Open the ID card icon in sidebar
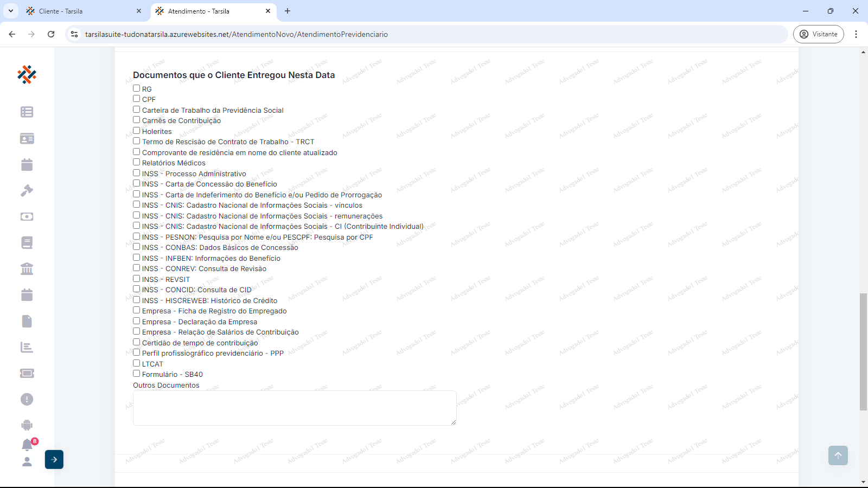The height and width of the screenshot is (488, 868). (x=27, y=138)
